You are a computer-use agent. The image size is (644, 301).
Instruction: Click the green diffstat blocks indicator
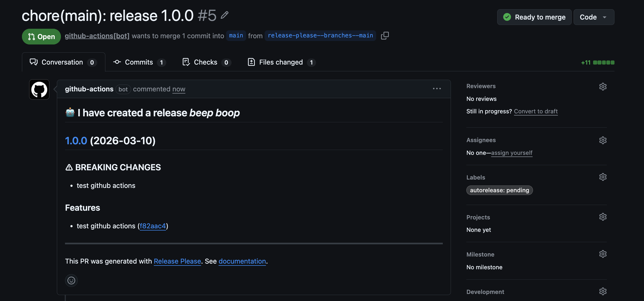[603, 62]
